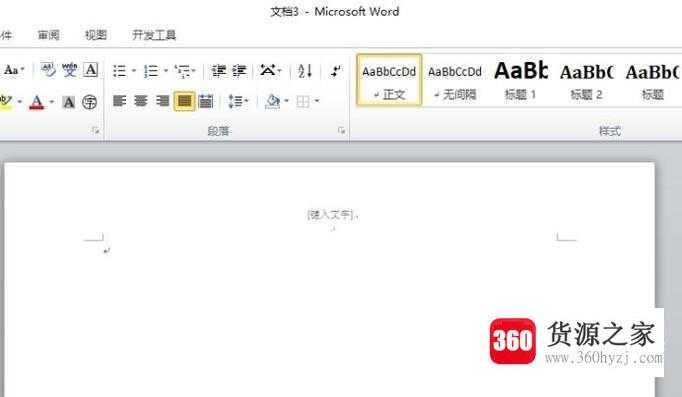Screen dimensions: 682x397
Task: Click the Clear Formatting eraser icon
Action: point(48,70)
